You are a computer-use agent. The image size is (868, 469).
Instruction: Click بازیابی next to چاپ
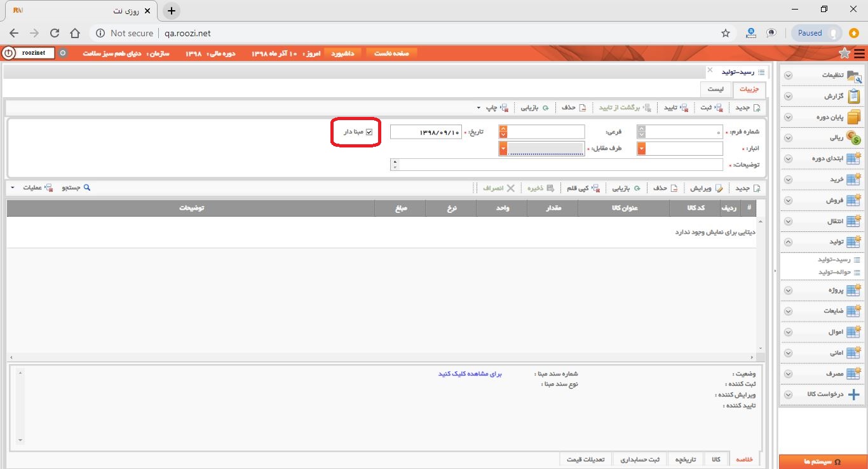pos(535,107)
